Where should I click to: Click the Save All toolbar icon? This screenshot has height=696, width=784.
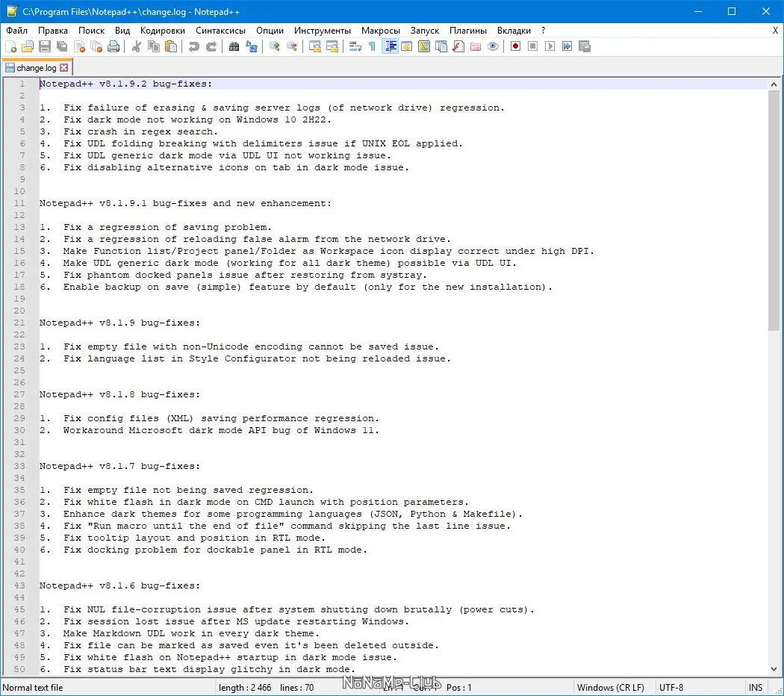(x=62, y=46)
